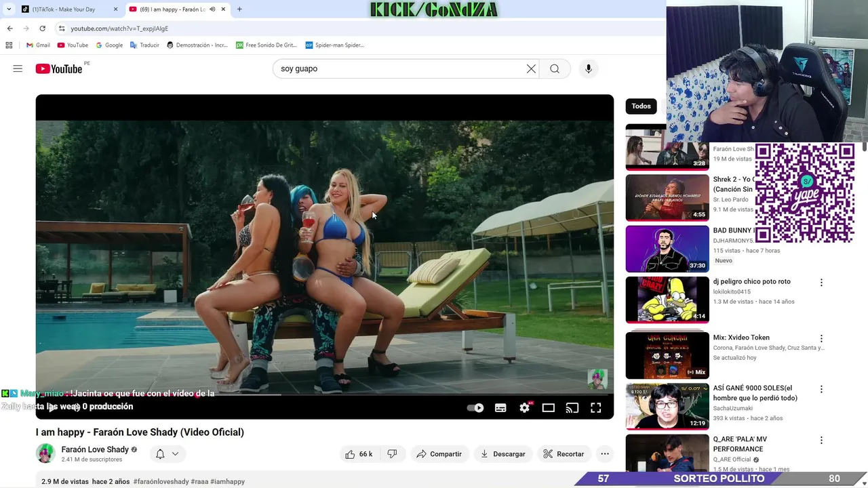Open the Faraón Love Shady channel avatar
The height and width of the screenshot is (488, 868).
(x=45, y=453)
